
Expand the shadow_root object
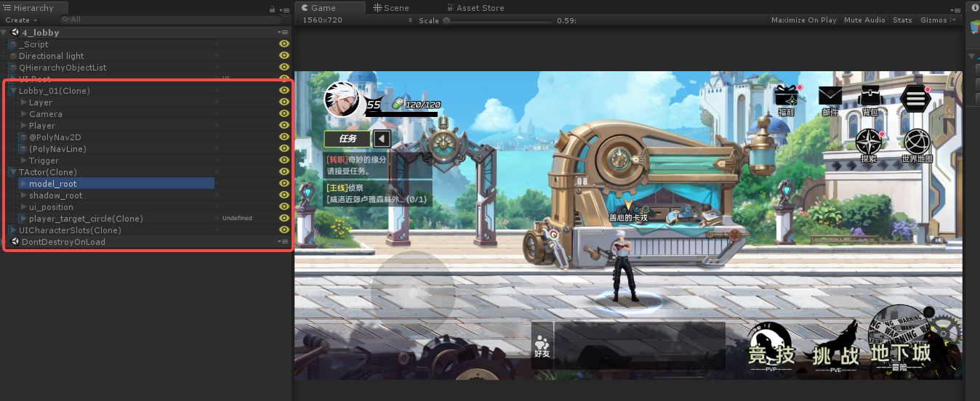24,195
